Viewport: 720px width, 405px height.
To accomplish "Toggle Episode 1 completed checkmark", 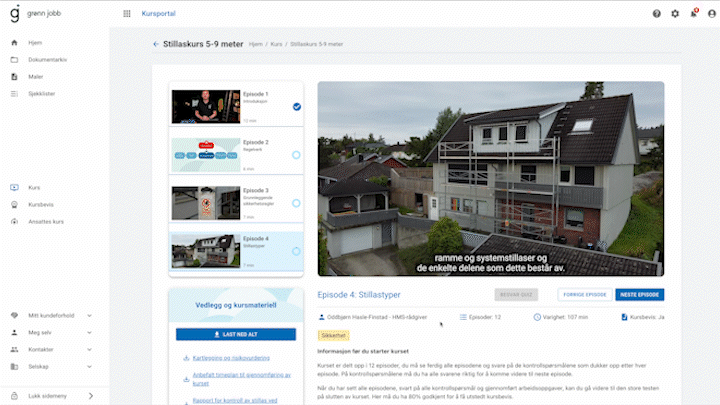I will (x=297, y=107).
